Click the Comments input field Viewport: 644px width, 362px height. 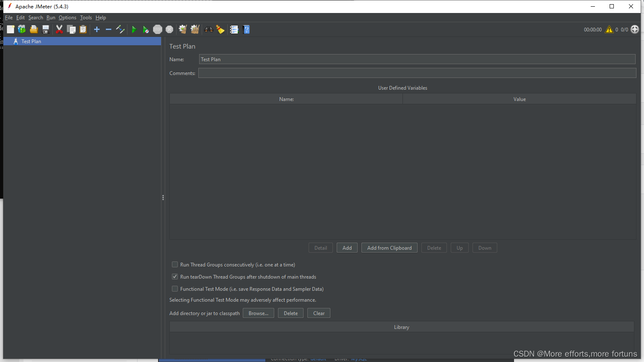[x=417, y=73]
